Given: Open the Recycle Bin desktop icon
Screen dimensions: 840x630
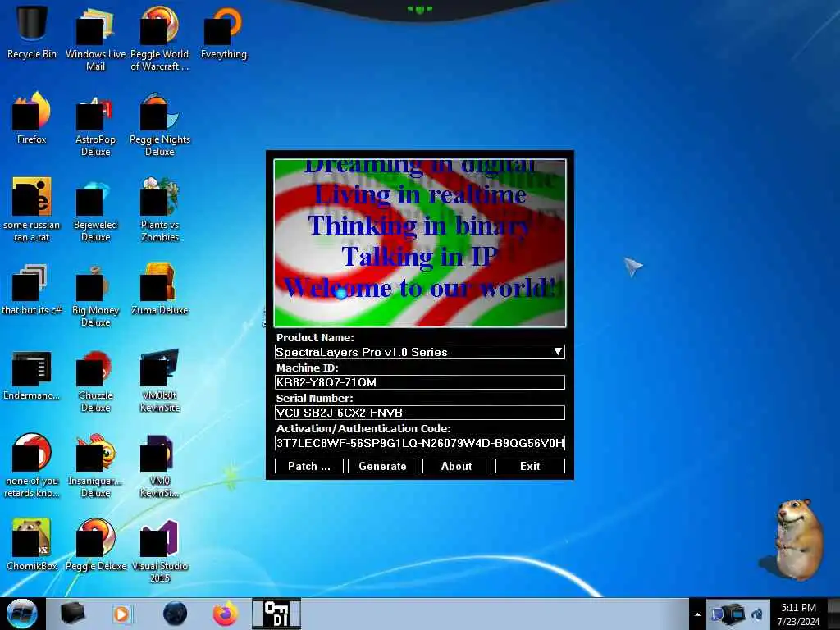Looking at the screenshot, I should pyautogui.click(x=32, y=32).
